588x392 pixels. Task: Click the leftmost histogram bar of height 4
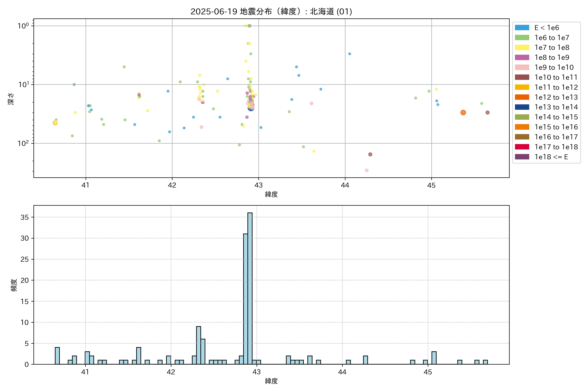tap(57, 356)
